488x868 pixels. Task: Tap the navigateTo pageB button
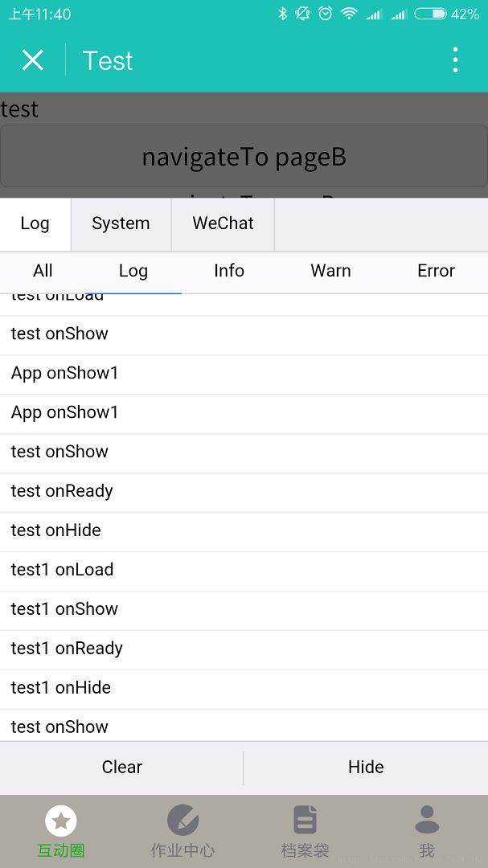click(244, 156)
